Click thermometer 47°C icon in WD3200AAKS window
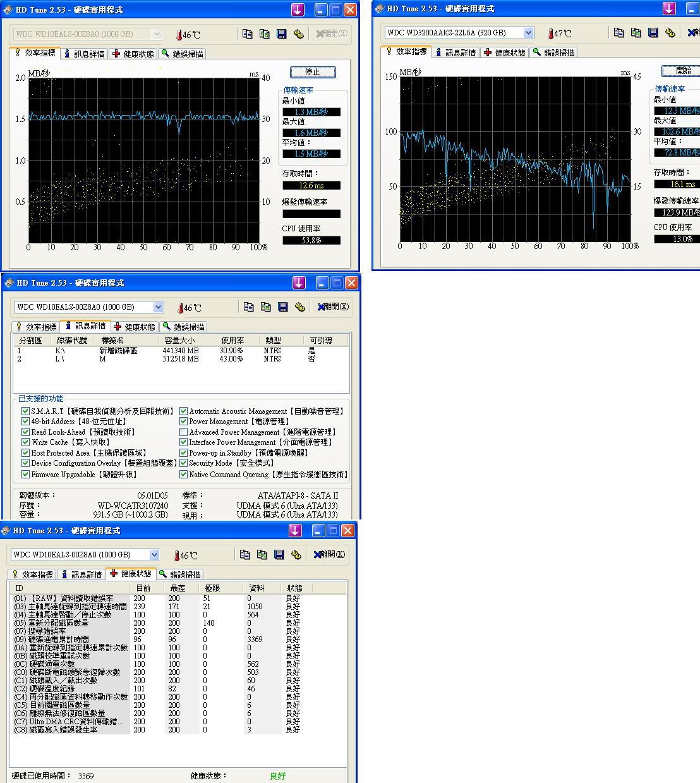700x783 pixels. [x=551, y=33]
